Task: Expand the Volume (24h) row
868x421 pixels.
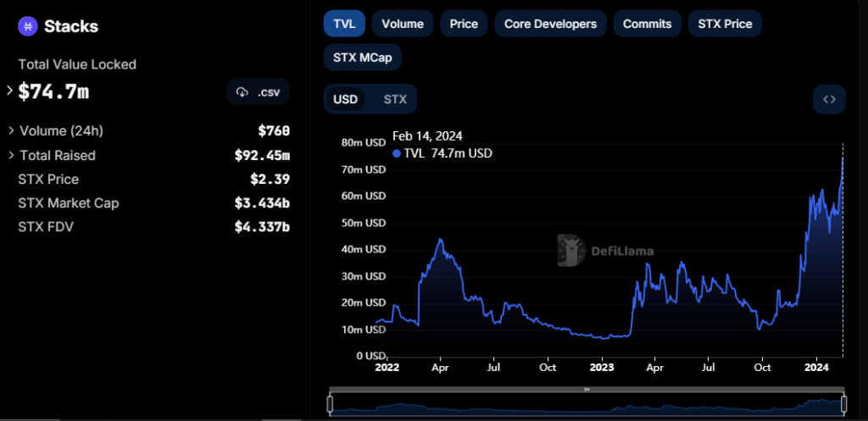Action: point(11,130)
